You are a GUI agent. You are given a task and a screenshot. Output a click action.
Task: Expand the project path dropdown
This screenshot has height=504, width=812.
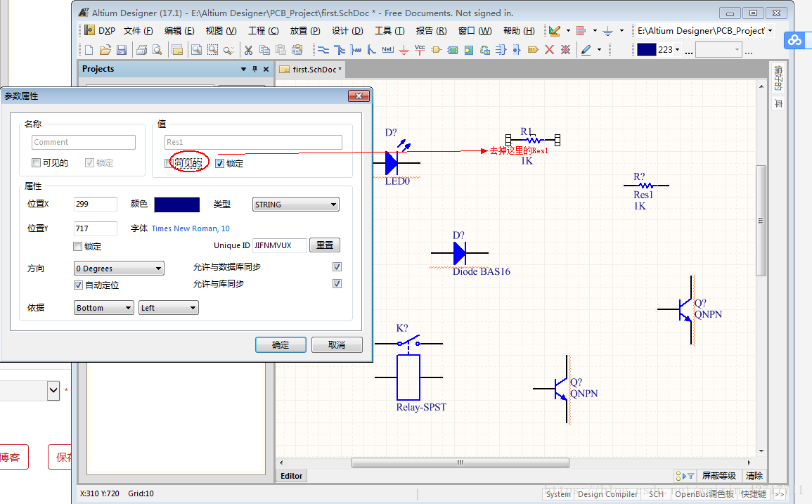click(x=770, y=30)
